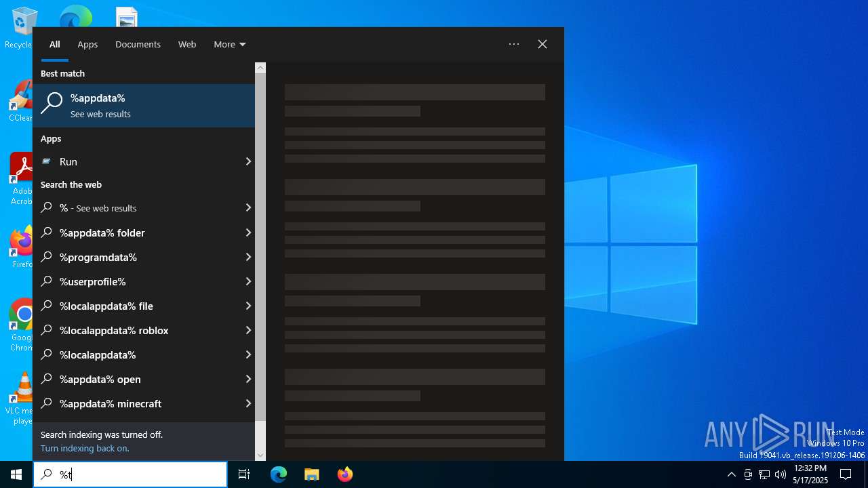Image resolution: width=868 pixels, height=488 pixels.
Task: Click the Run app icon
Action: (x=46, y=161)
